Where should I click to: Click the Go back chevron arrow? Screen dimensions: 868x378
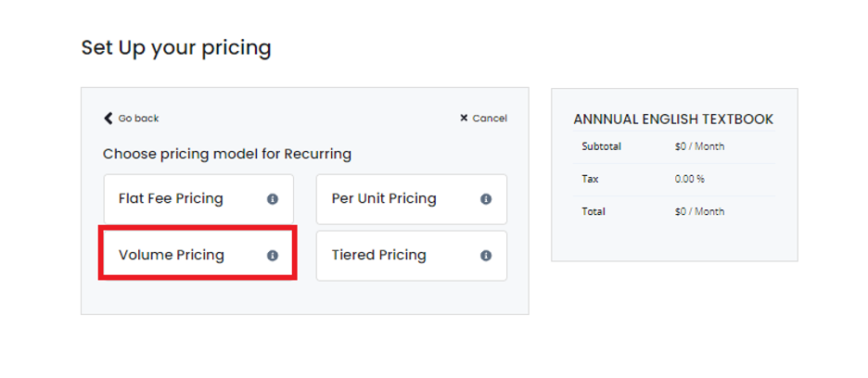point(108,118)
